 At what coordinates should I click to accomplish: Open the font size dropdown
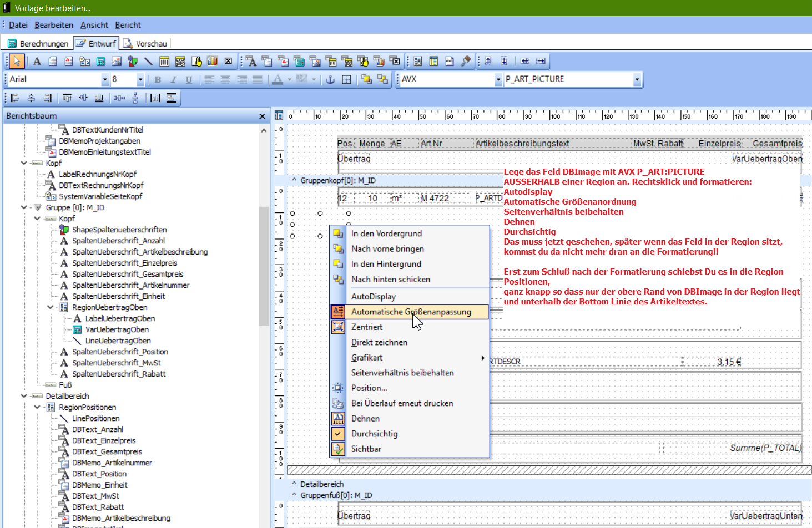point(140,79)
